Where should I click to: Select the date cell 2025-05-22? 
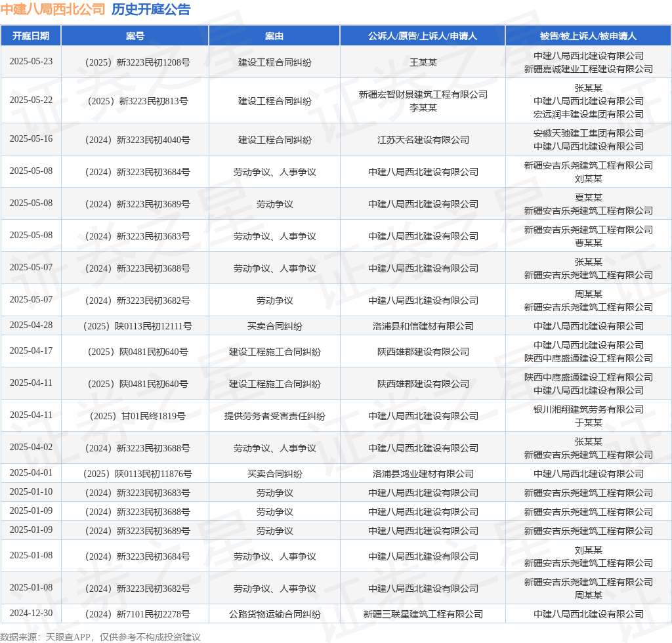(x=31, y=100)
